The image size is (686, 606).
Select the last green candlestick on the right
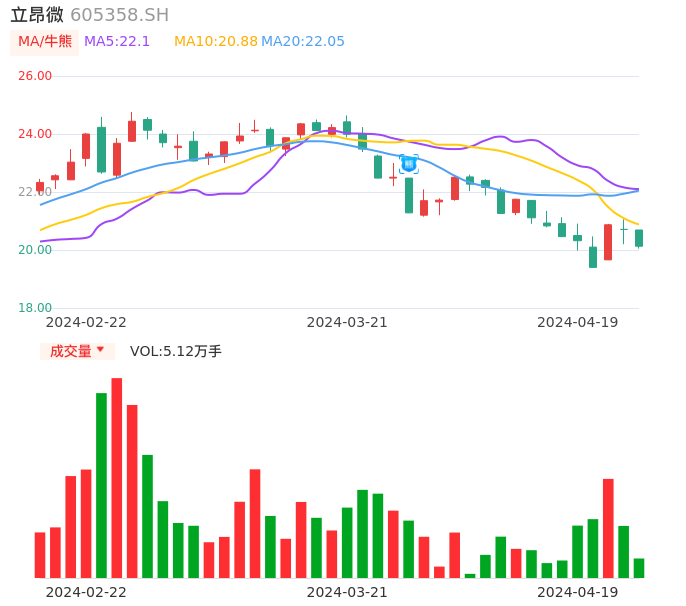(x=639, y=238)
